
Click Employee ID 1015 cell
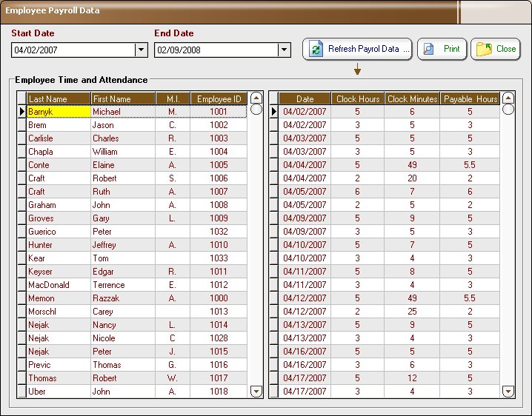click(219, 352)
